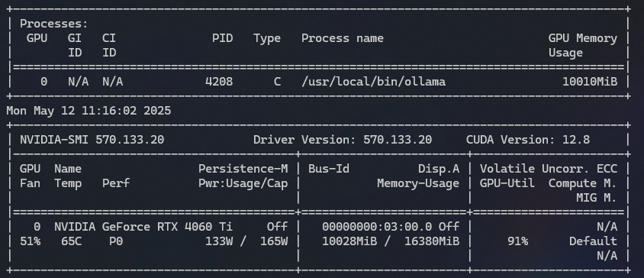Select the NVIDIA GeForce RTX 4060 Ti name
644x278 pixels.
click(143, 227)
